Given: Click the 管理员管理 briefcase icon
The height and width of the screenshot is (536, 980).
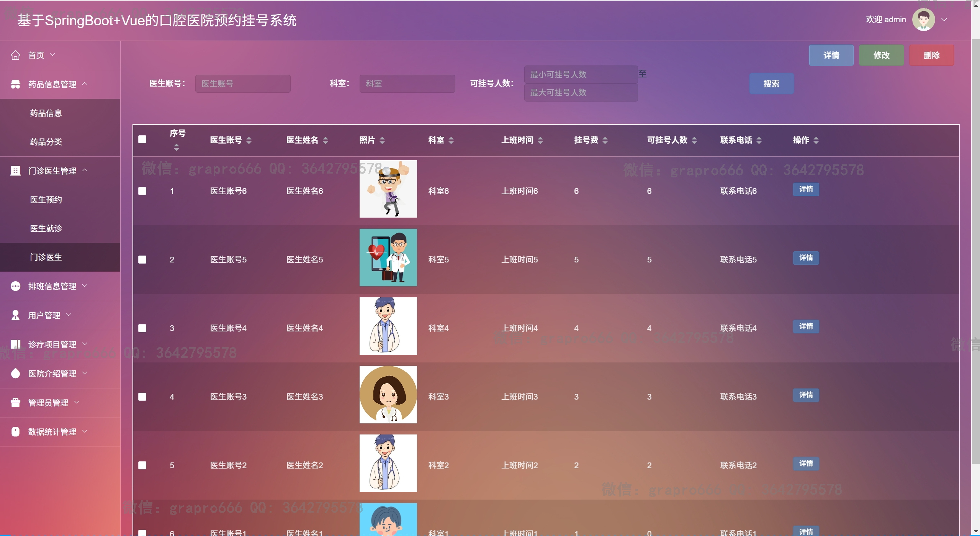Looking at the screenshot, I should (x=15, y=402).
